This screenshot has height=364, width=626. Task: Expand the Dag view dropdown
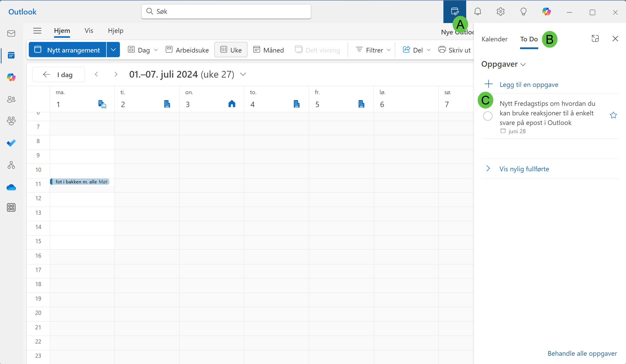coord(156,50)
